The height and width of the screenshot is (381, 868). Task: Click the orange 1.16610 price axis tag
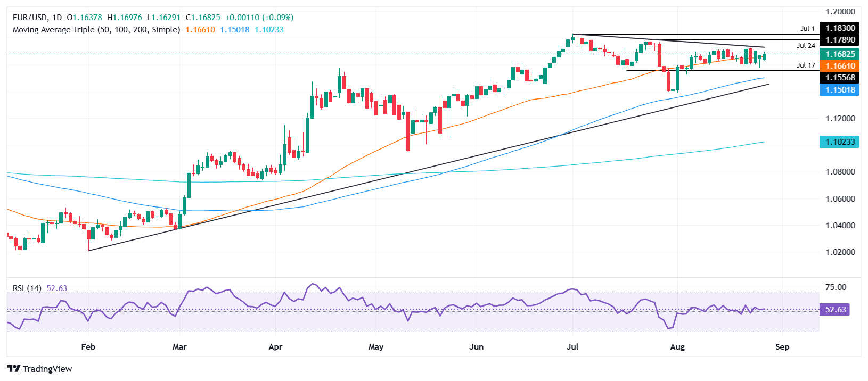(840, 66)
